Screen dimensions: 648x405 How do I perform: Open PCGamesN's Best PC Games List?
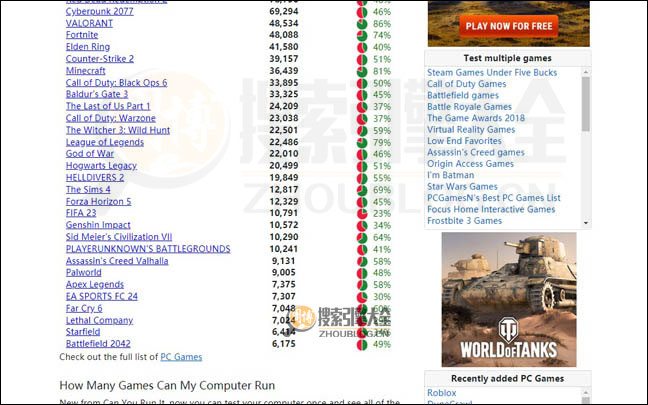(494, 198)
